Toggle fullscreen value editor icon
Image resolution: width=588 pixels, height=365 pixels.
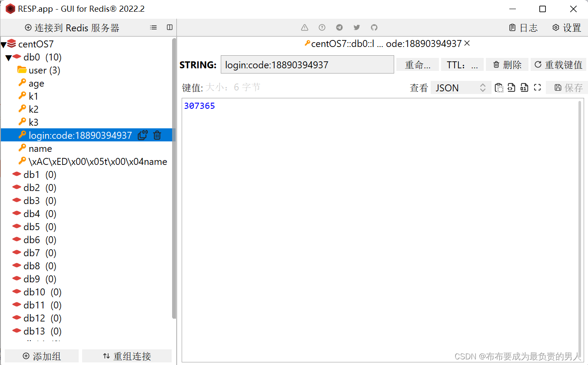coord(537,87)
